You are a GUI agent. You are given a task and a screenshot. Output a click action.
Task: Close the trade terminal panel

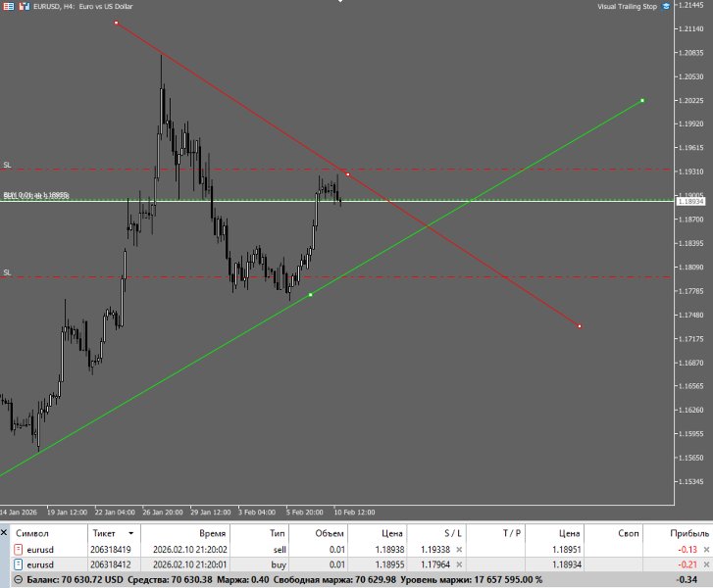[4, 532]
